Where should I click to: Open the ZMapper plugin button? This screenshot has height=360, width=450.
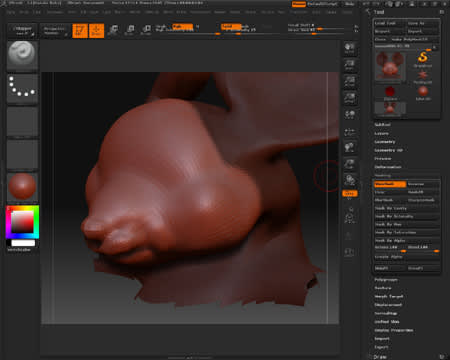22,30
